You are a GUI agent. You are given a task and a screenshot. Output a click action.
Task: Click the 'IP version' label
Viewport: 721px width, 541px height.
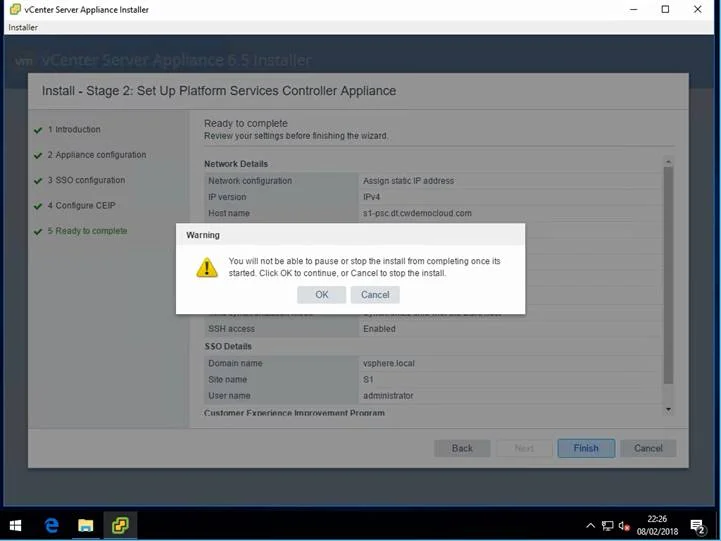pyautogui.click(x=227, y=197)
